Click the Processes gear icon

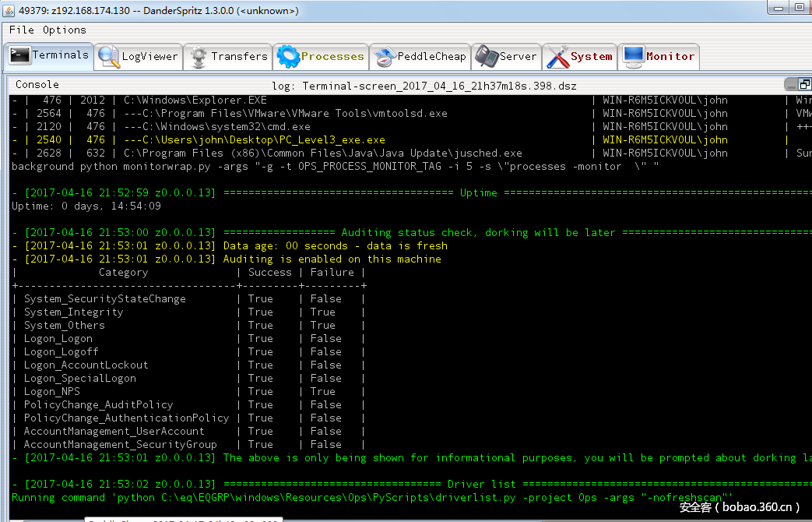288,57
